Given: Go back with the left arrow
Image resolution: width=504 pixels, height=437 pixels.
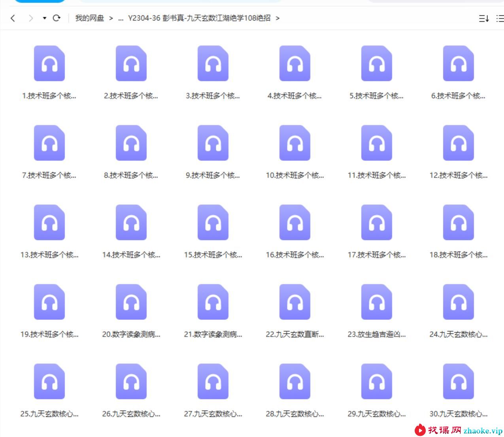Looking at the screenshot, I should [13, 18].
